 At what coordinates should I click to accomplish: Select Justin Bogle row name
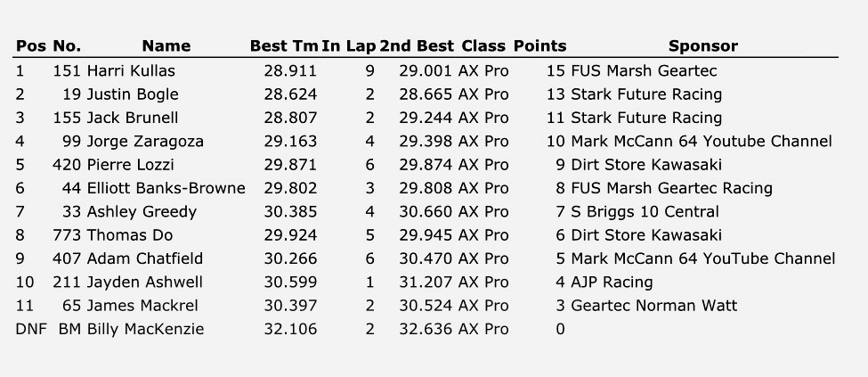click(x=133, y=94)
